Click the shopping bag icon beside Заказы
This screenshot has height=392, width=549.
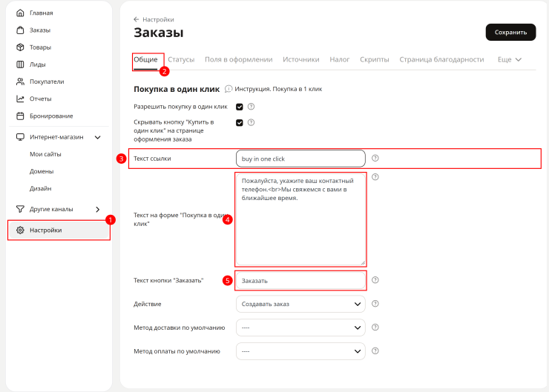coord(20,30)
